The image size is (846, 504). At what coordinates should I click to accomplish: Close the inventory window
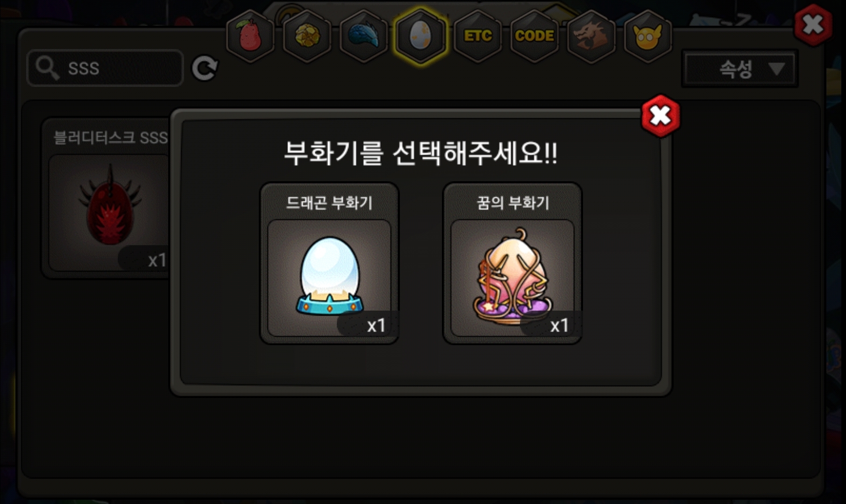pyautogui.click(x=813, y=25)
